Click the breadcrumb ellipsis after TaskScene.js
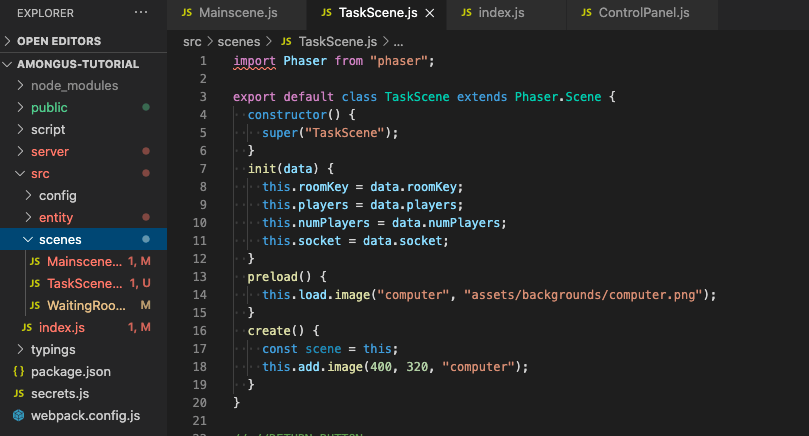This screenshot has width=809, height=436. point(398,42)
